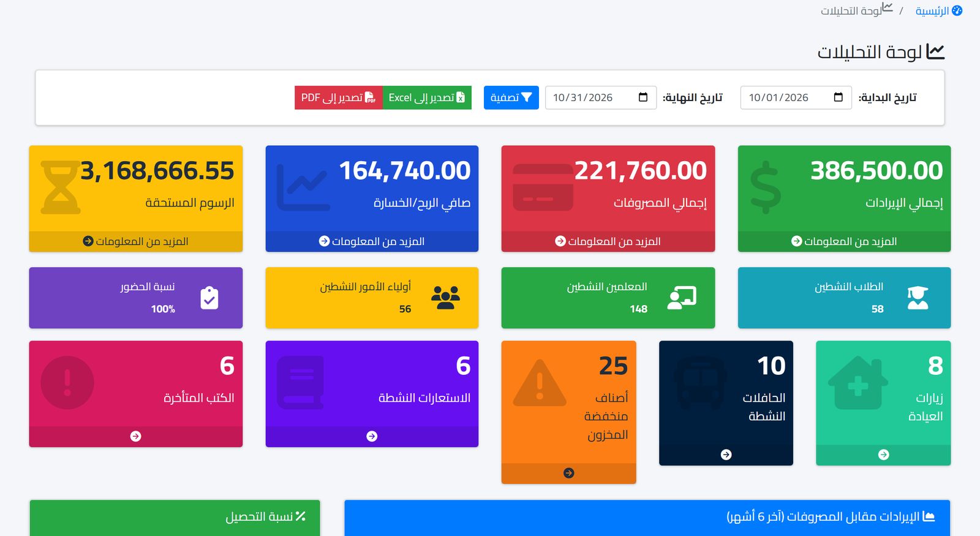Open more info under صافي الربح/الخسارة card
980x536 pixels.
click(x=372, y=241)
